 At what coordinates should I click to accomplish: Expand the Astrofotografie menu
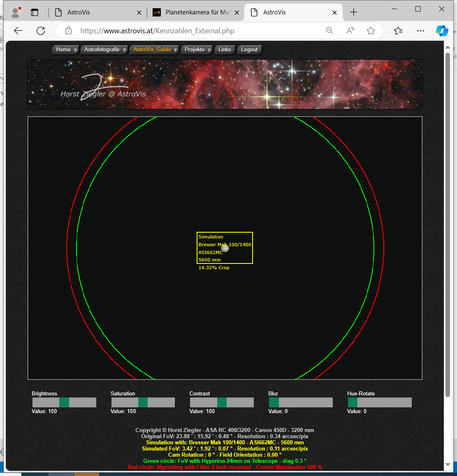(x=104, y=49)
